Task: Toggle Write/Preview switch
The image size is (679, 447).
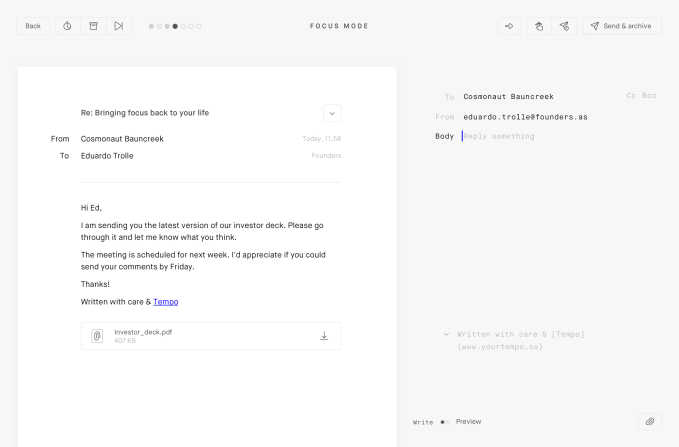Action: [445, 422]
